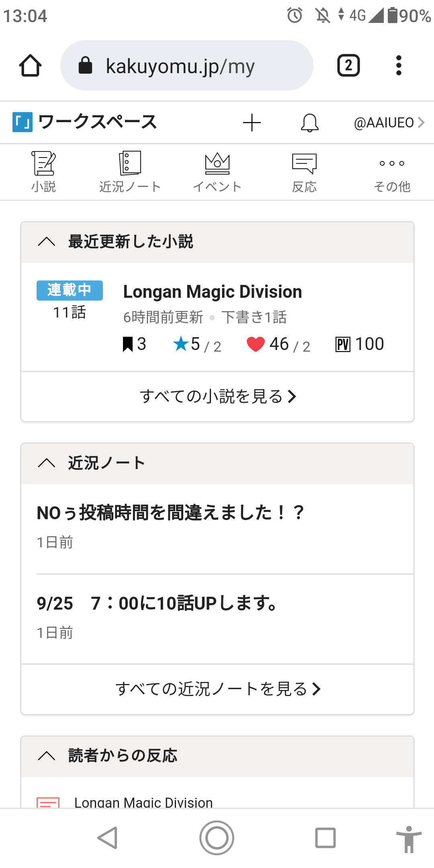The height and width of the screenshot is (868, 434).
Task: Open the note about 10話UP
Action: [157, 603]
